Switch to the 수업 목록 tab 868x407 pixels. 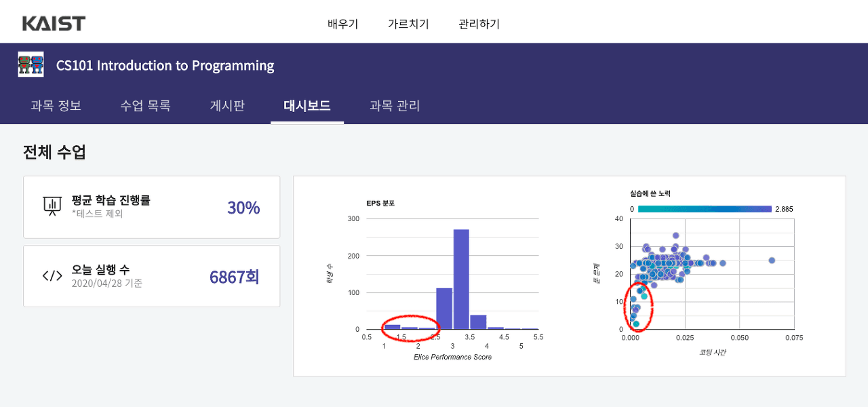(144, 106)
